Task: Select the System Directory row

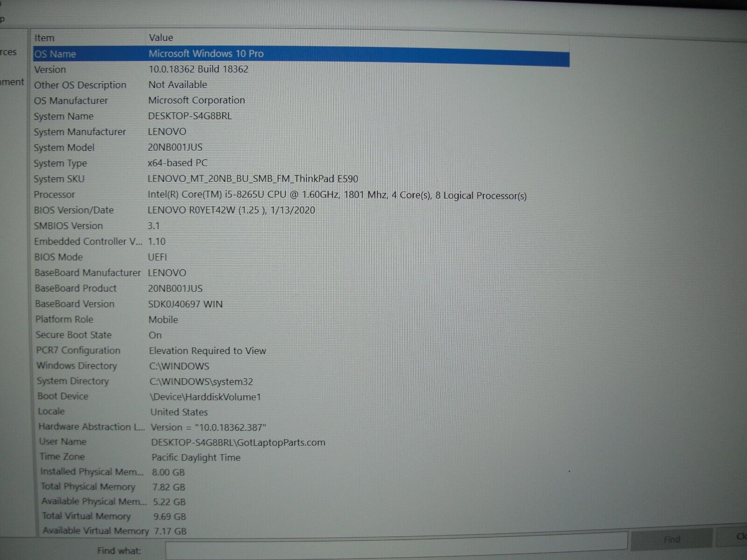Action: 301,381
